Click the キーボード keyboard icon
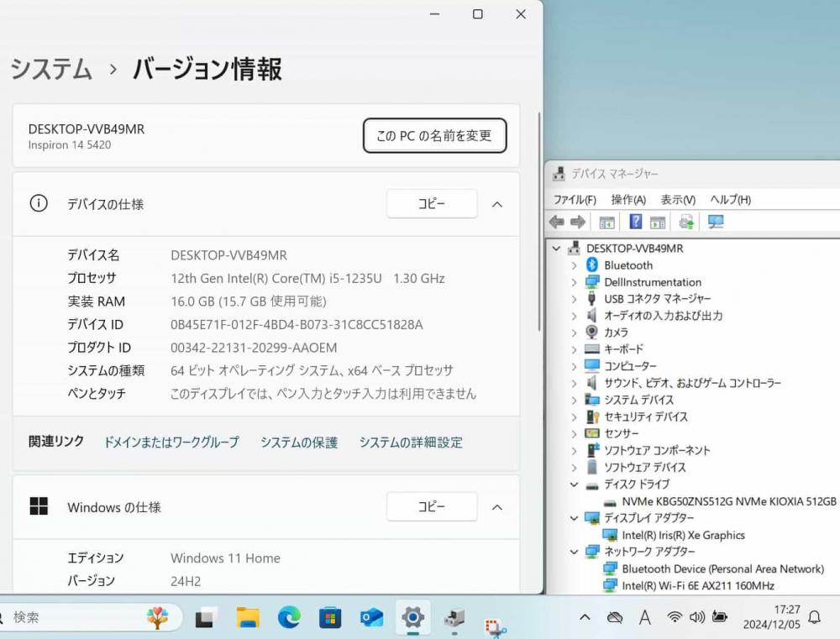 click(x=592, y=348)
